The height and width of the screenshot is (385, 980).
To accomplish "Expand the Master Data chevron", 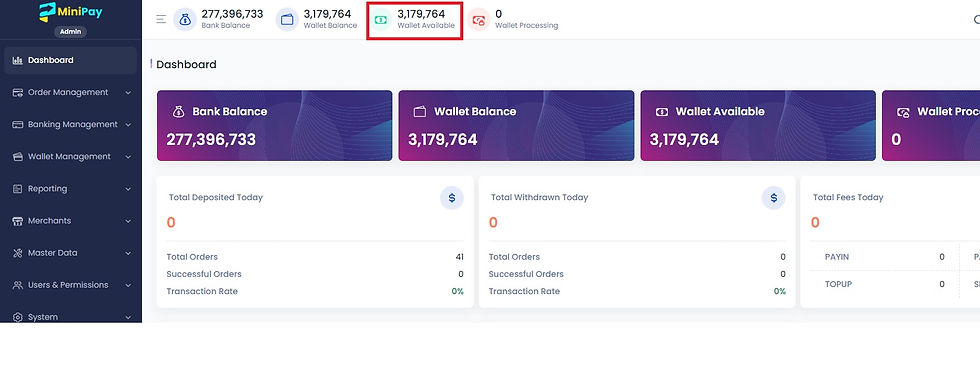I will pyautogui.click(x=128, y=253).
